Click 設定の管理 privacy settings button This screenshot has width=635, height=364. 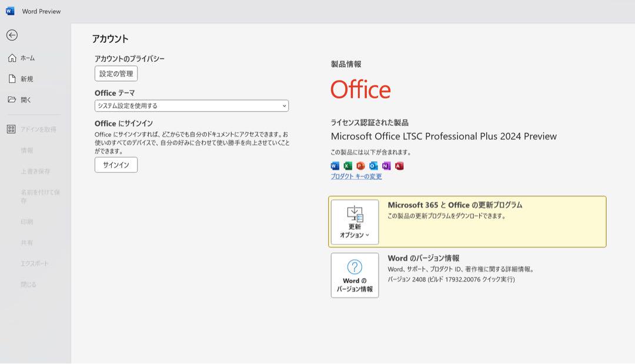pyautogui.click(x=116, y=74)
